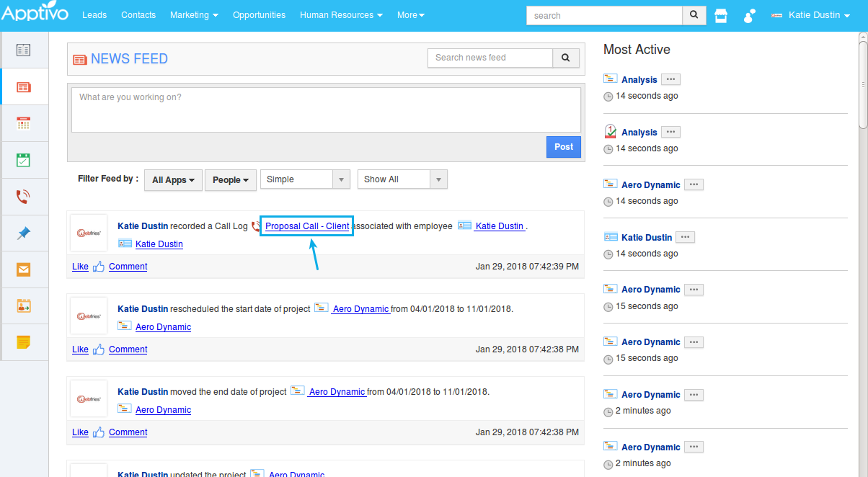
Task: Click thumbs-up icon on Proposal Call post
Action: 99,266
